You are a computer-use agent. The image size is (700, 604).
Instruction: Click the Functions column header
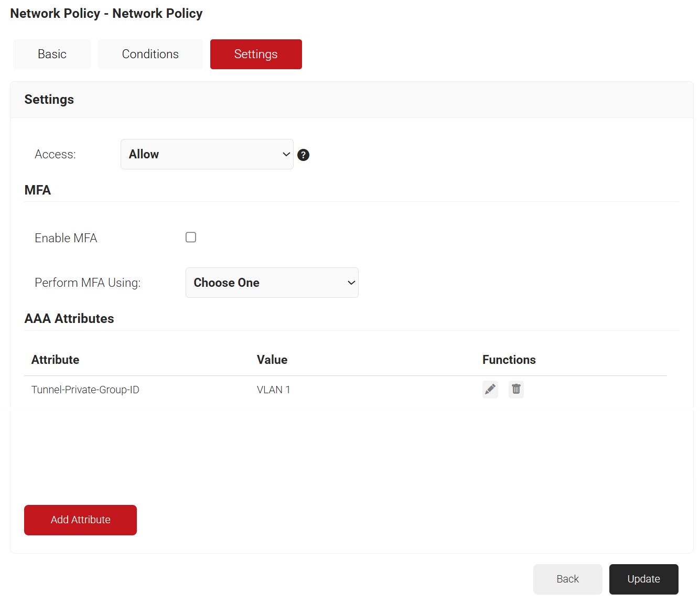click(509, 360)
